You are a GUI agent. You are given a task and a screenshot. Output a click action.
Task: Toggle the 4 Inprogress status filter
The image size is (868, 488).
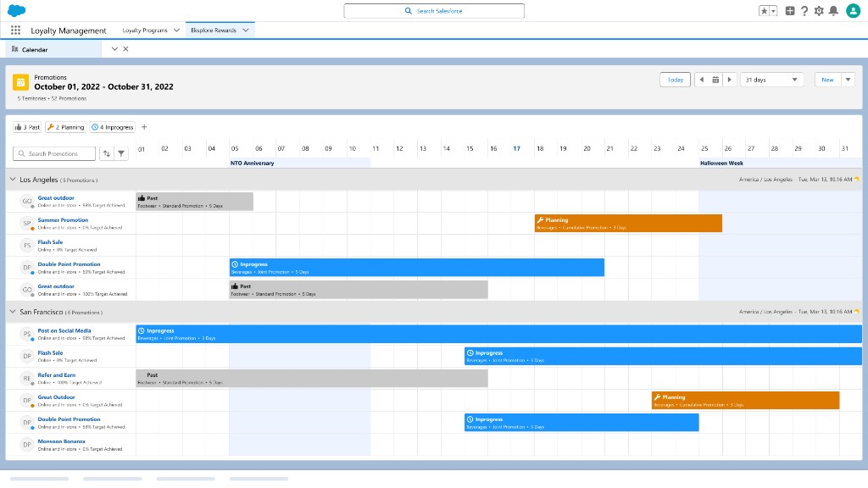(113, 127)
